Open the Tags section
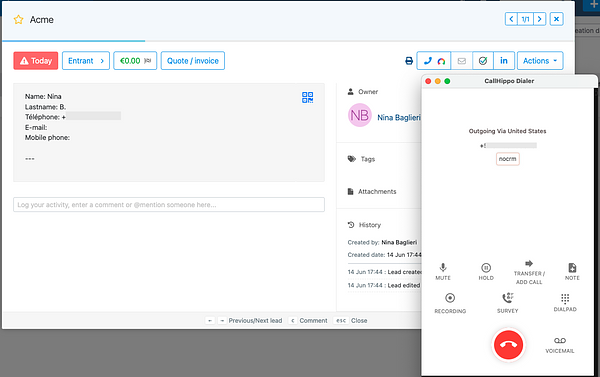 (361, 159)
